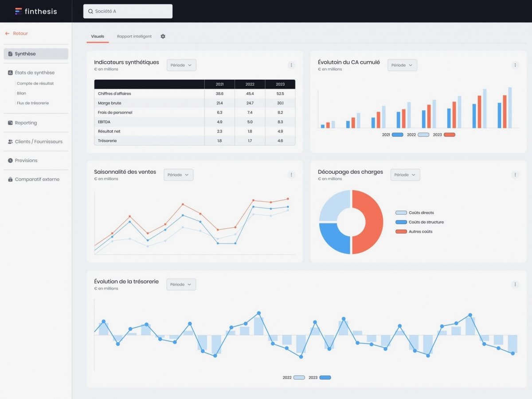Select the Visuels tab
532x399 pixels.
[x=98, y=36]
